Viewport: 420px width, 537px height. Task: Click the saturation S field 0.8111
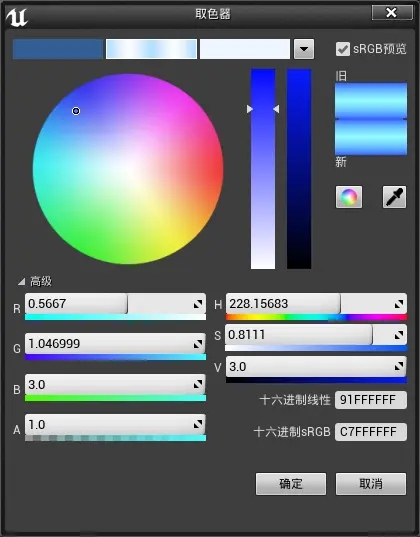[316, 335]
